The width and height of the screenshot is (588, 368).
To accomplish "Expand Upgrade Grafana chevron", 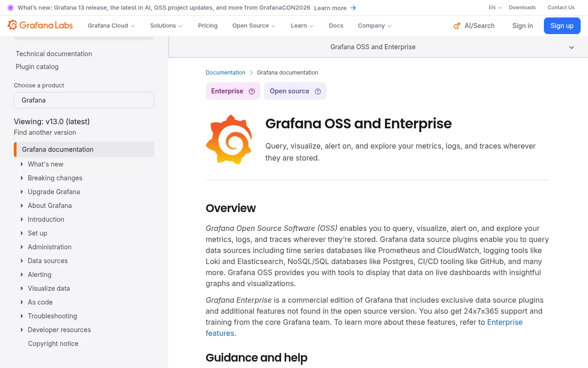I will coord(22,192).
